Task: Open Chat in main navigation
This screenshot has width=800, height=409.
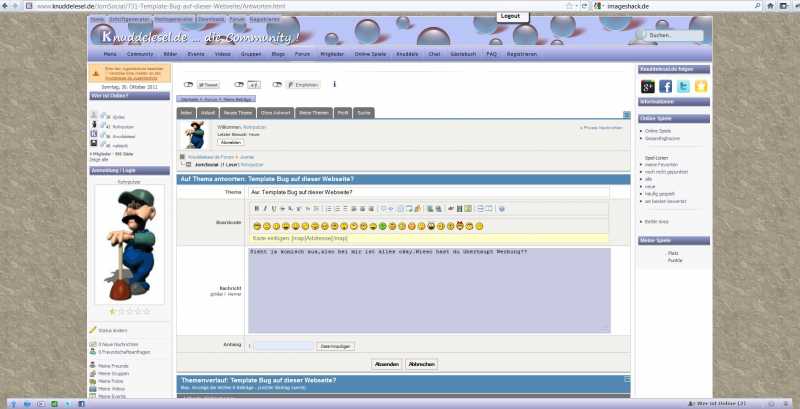Action: click(x=435, y=54)
